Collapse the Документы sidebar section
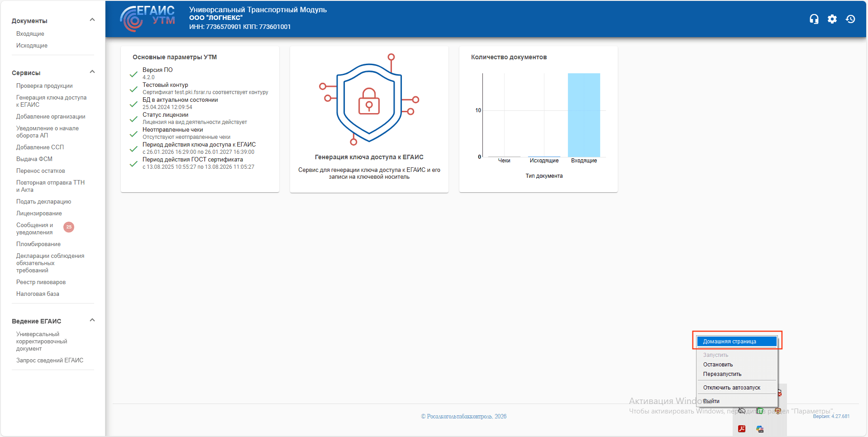This screenshot has width=868, height=437. [92, 20]
